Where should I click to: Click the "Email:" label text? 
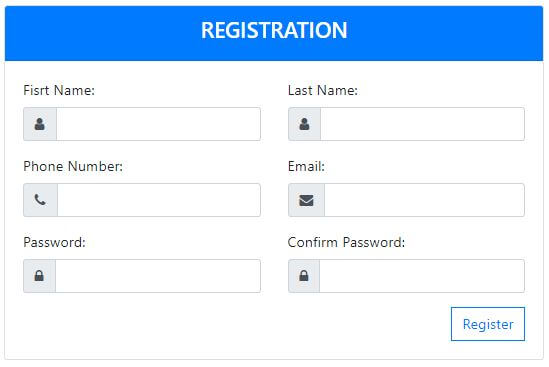point(306,166)
